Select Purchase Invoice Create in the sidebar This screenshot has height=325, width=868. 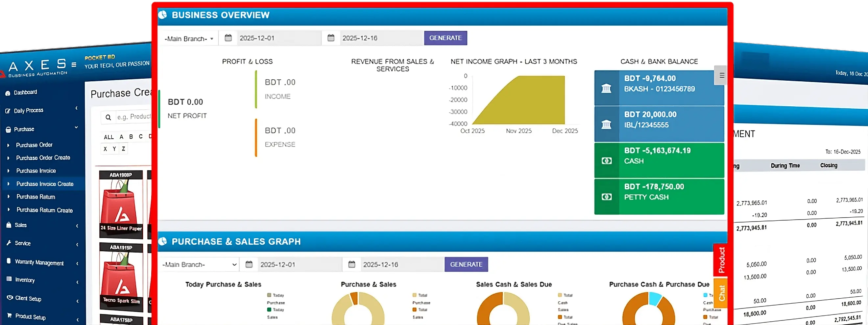coord(45,184)
